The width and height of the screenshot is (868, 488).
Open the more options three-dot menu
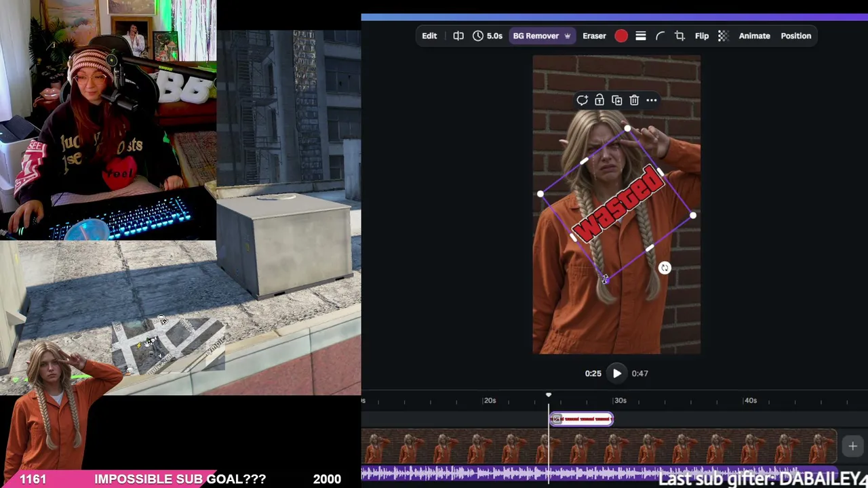[652, 100]
